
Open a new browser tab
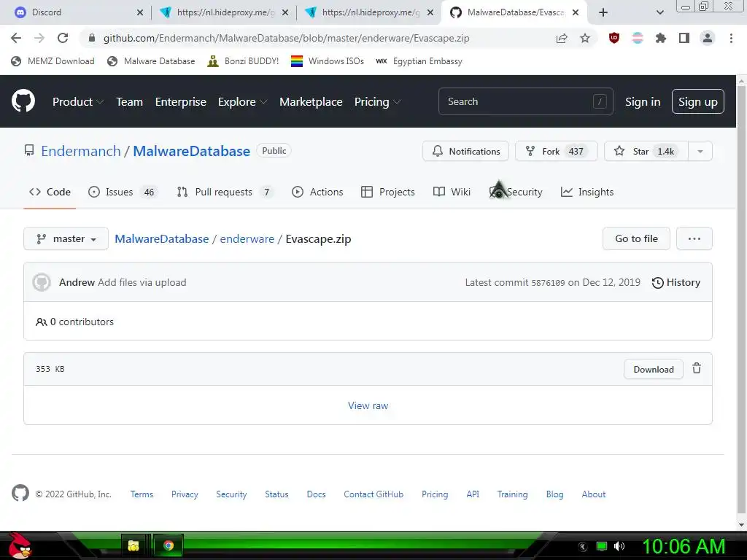pyautogui.click(x=603, y=12)
